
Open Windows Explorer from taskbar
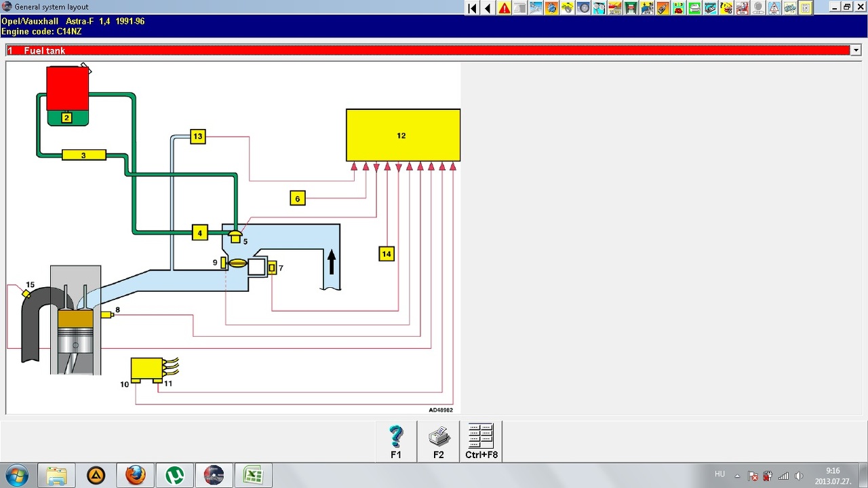point(56,475)
